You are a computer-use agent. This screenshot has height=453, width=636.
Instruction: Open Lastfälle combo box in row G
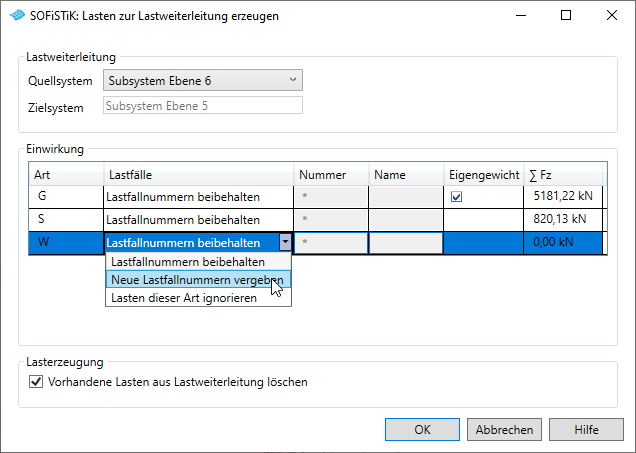pyautogui.click(x=198, y=197)
